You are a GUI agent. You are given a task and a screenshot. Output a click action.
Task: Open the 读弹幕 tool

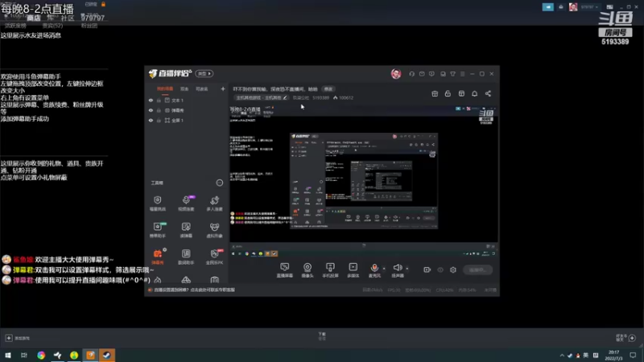pyautogui.click(x=186, y=230)
